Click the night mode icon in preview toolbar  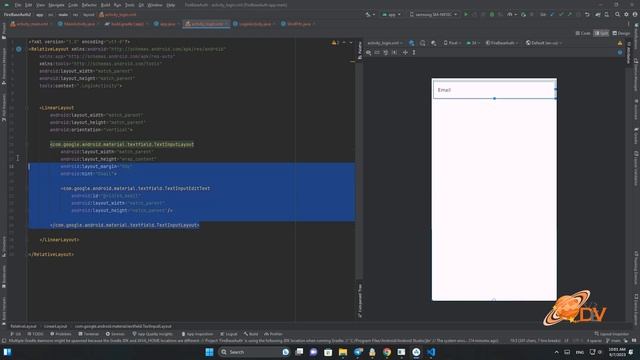pyautogui.click(x=433, y=43)
